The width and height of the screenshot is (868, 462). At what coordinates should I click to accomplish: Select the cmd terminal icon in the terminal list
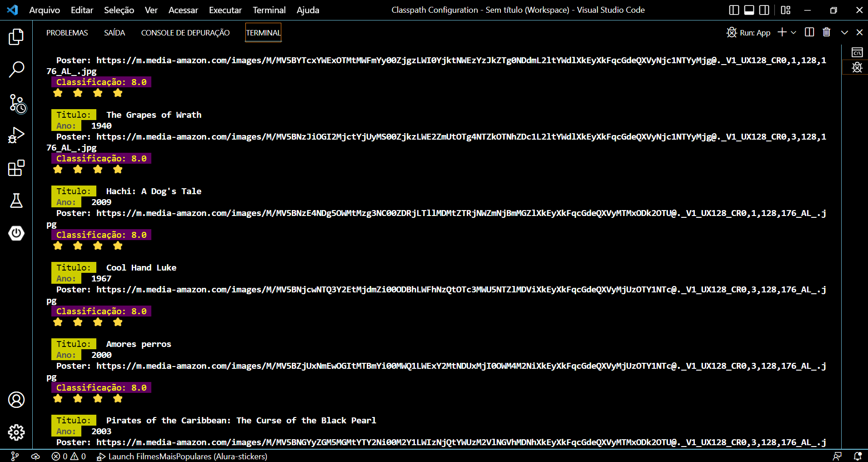click(857, 52)
